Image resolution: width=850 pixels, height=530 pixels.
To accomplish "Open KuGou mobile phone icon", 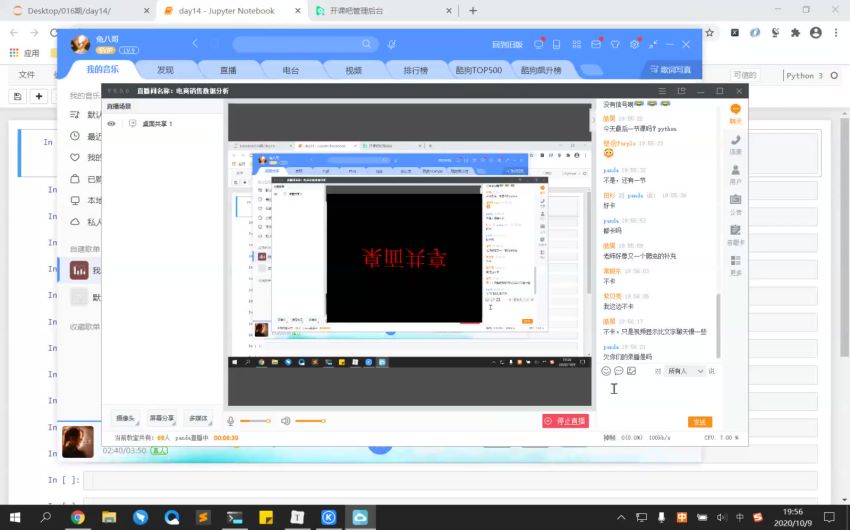I will [556, 44].
